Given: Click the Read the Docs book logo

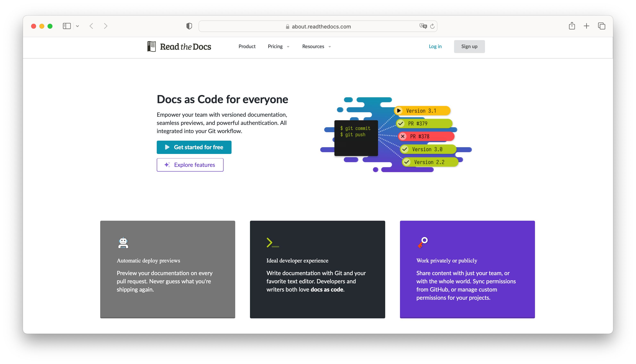Looking at the screenshot, I should 151,46.
